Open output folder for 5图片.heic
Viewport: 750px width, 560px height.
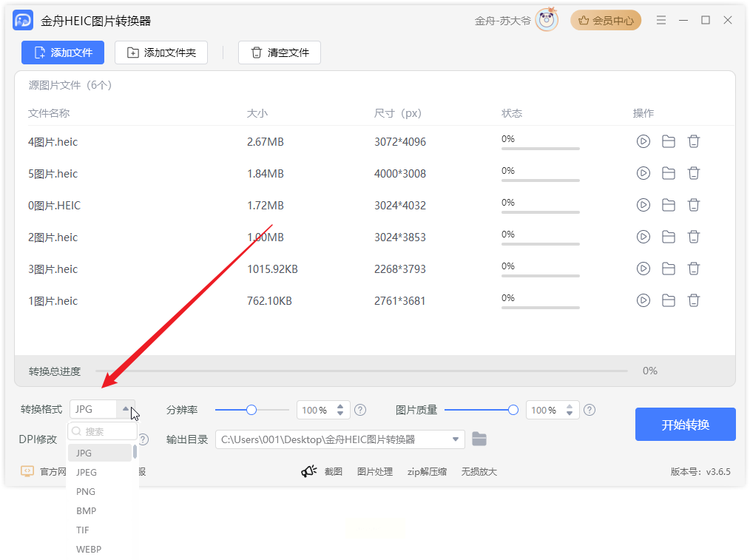click(668, 173)
